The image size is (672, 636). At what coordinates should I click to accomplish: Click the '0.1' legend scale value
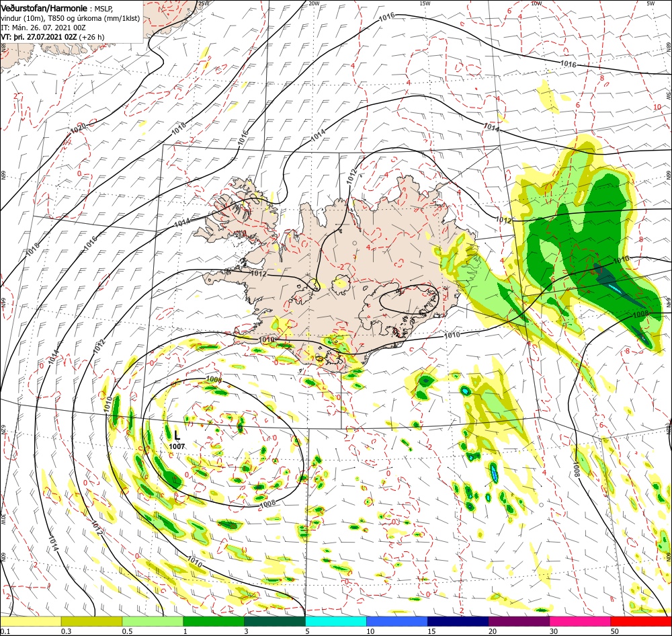point(4,631)
